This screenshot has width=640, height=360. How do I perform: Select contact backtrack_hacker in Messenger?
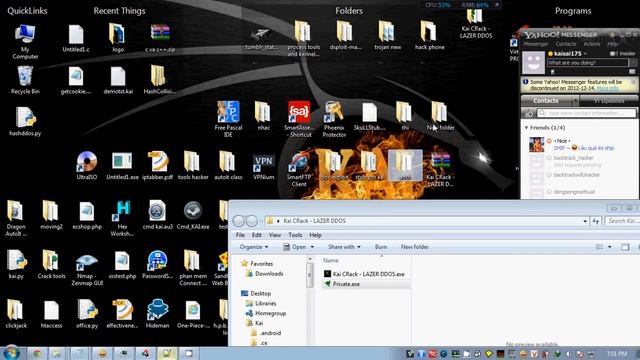click(x=573, y=158)
